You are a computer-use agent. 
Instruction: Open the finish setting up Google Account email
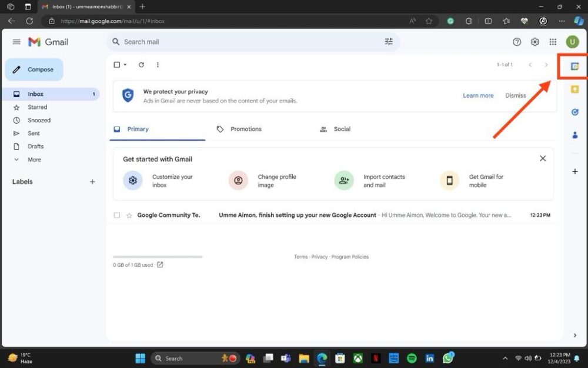click(x=332, y=215)
